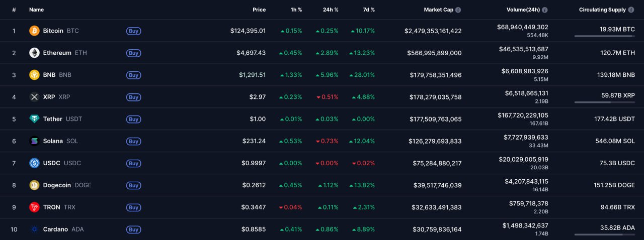Click USDC 7d change 0.02%

363,163
